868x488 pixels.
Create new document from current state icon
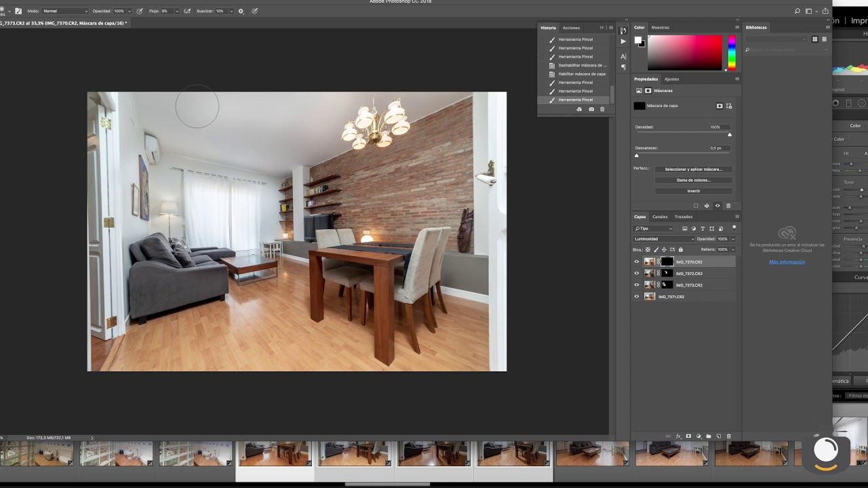coord(579,109)
